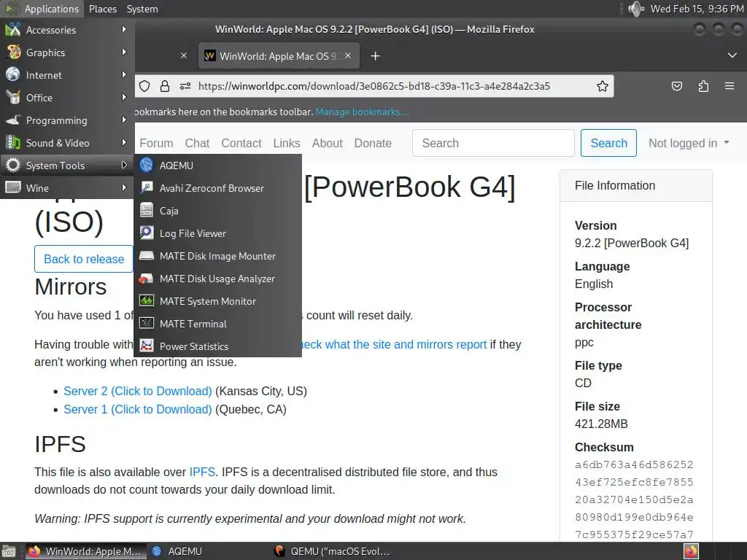
Task: Expand the Wine submenu arrow
Action: click(x=124, y=187)
